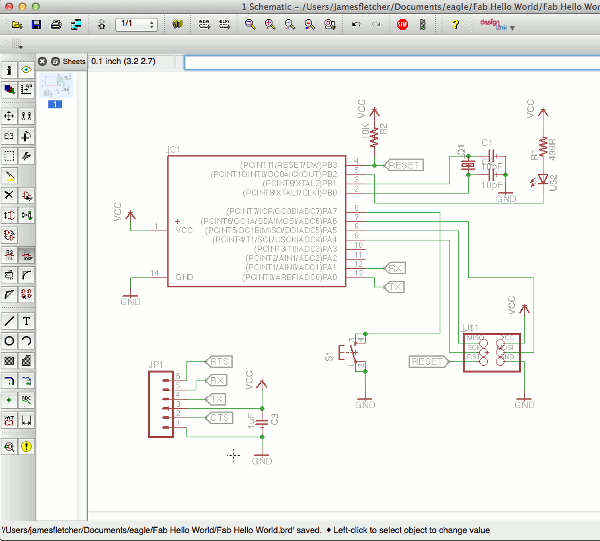This screenshot has width=600, height=541.
Task: Click the Redraw zoom icon
Action: (310, 25)
